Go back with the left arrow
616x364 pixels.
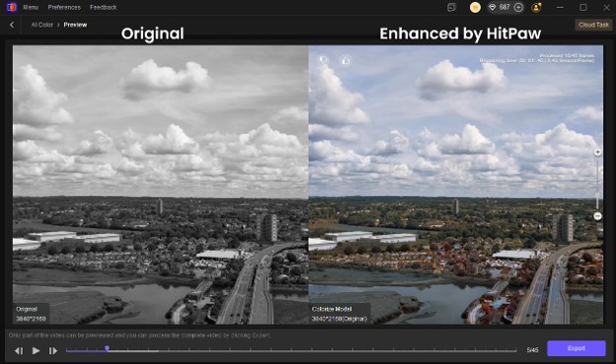pos(12,25)
